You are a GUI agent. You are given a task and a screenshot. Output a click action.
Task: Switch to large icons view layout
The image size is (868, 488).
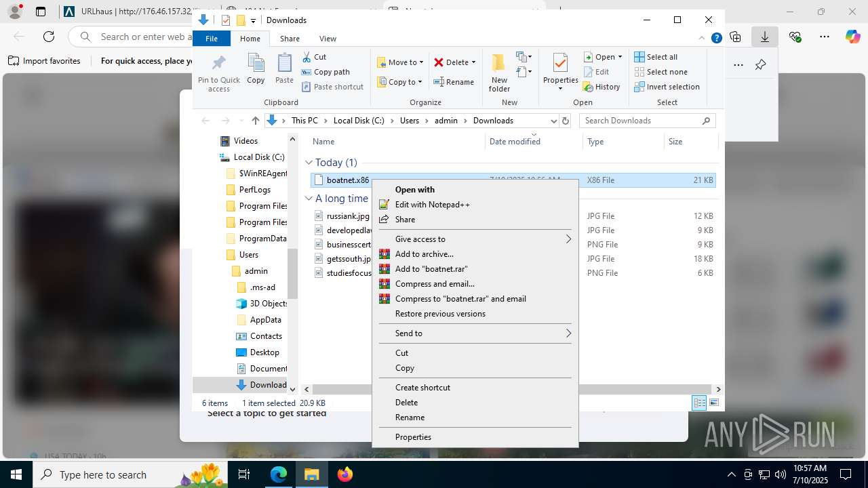714,403
